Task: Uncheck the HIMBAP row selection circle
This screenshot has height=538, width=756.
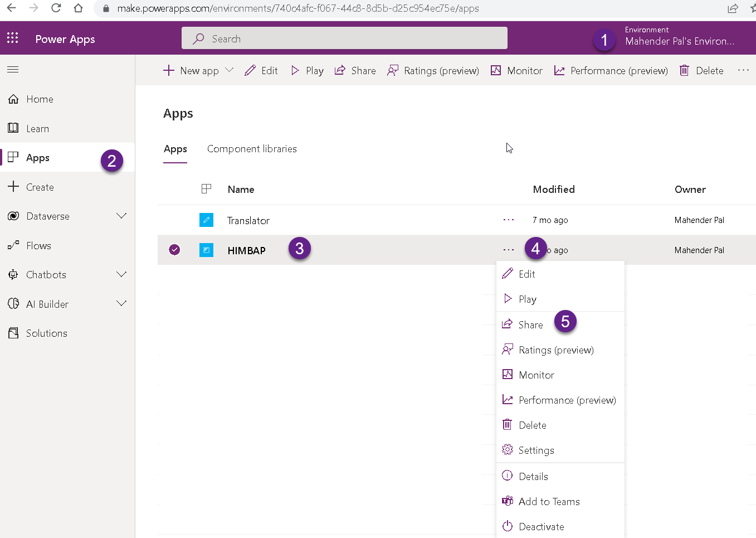Action: (174, 250)
